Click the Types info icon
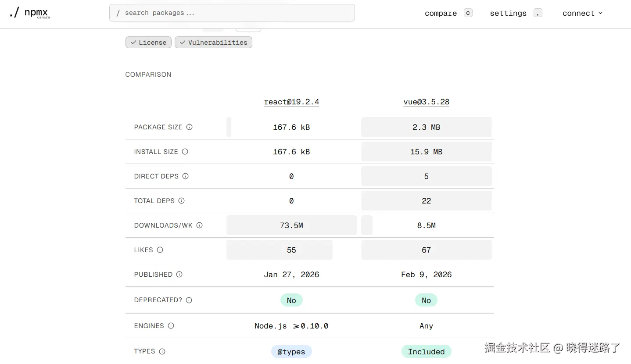Viewport: 631px width, 364px height. pos(162,351)
